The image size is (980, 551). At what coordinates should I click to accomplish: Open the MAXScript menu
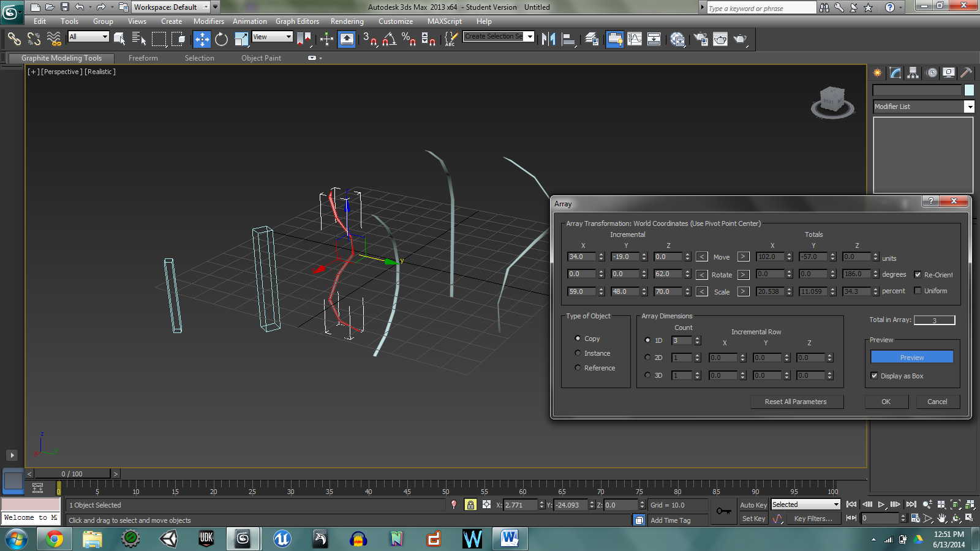coord(445,21)
